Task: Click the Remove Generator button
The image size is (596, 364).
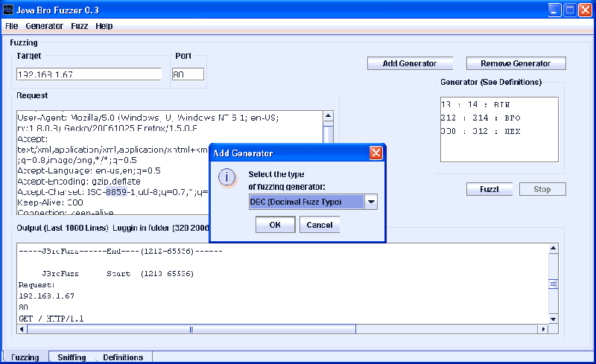Action: click(x=516, y=63)
